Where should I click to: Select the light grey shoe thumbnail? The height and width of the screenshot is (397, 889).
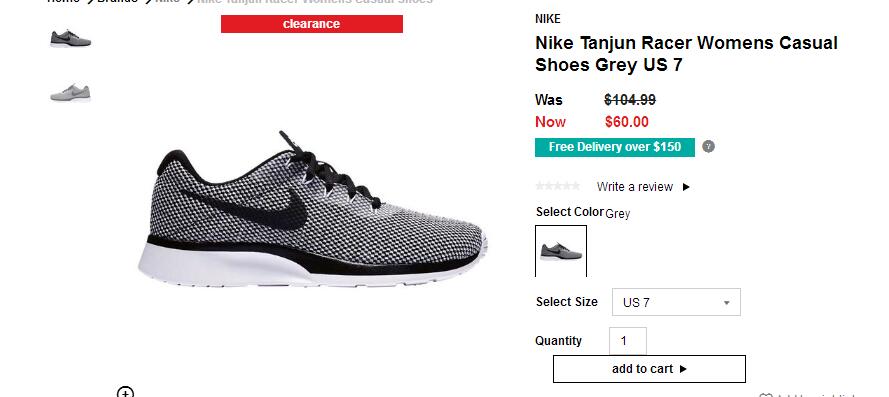[70, 92]
